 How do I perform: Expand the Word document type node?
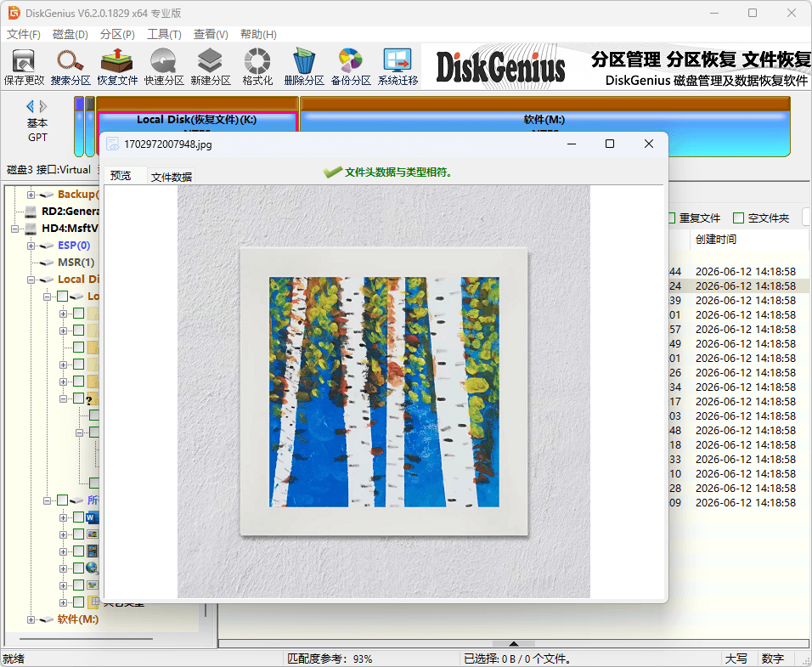tap(63, 517)
